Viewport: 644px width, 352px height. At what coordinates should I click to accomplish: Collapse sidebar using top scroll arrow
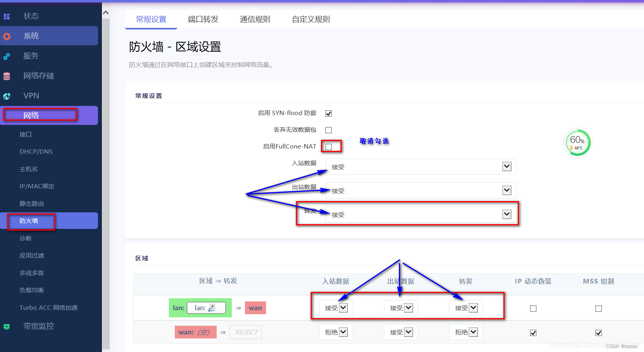[106, 13]
